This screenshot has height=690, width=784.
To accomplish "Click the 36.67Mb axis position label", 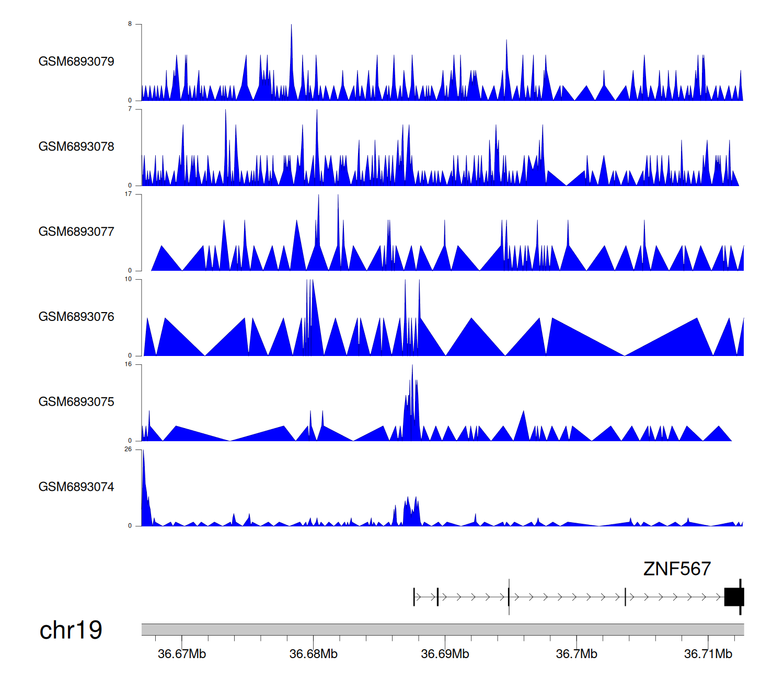I will 182,654.
